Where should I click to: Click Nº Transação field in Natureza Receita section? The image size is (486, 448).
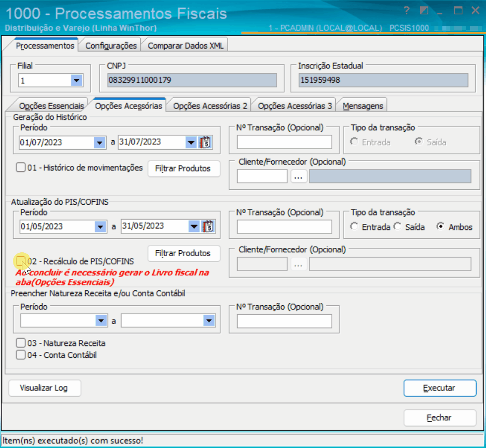(284, 321)
